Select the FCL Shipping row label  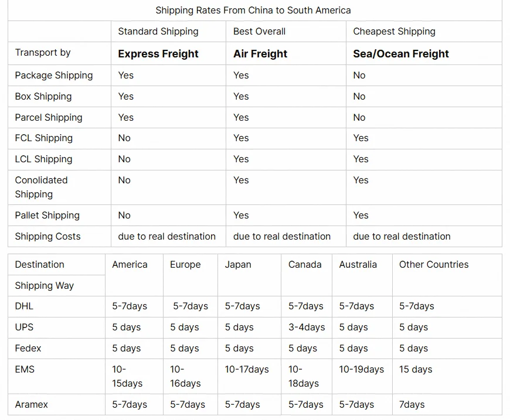(x=44, y=138)
